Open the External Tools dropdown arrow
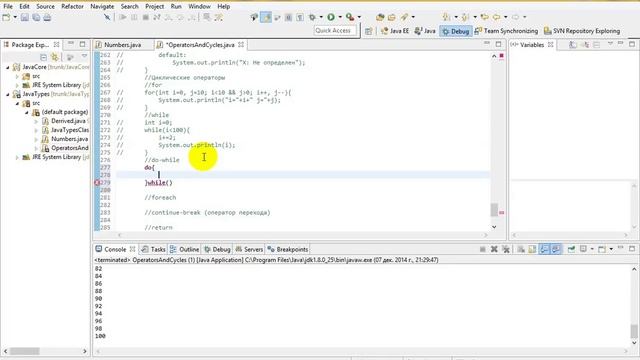 point(359,17)
